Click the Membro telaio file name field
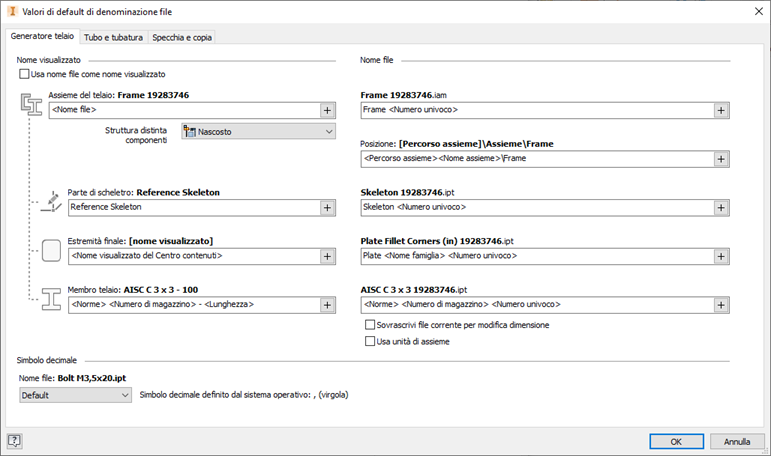 coord(535,304)
